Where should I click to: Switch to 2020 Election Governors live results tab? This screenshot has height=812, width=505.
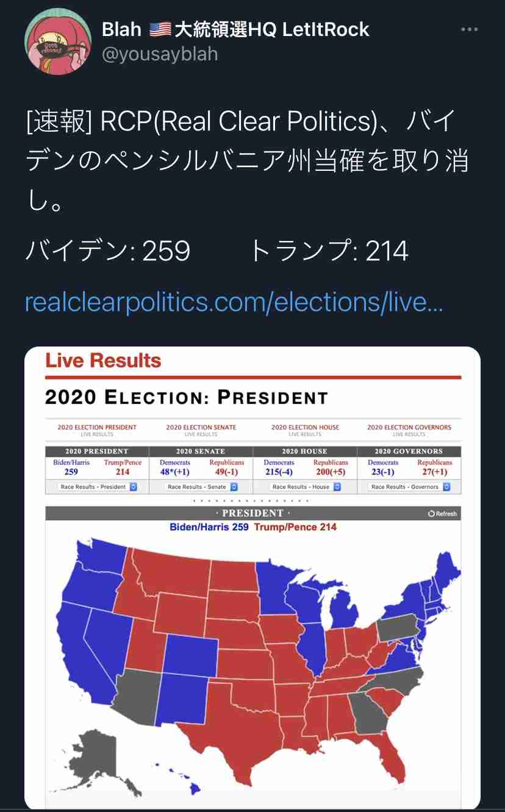[409, 430]
